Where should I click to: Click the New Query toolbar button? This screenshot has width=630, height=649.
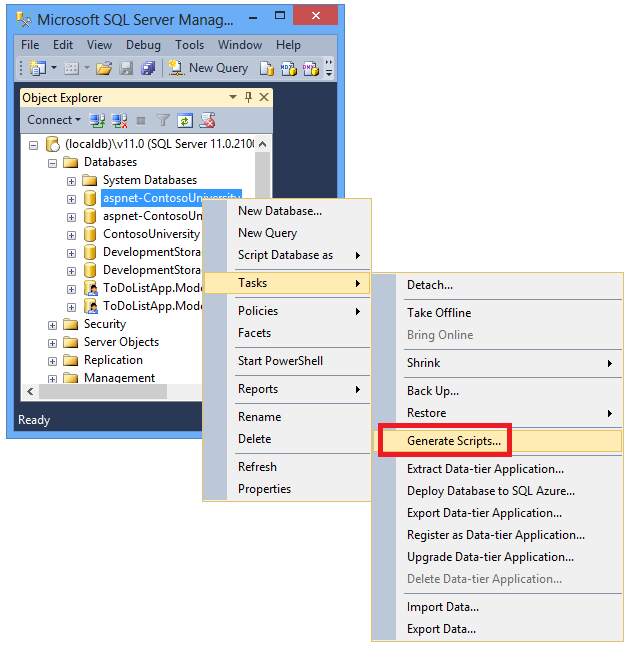[208, 68]
